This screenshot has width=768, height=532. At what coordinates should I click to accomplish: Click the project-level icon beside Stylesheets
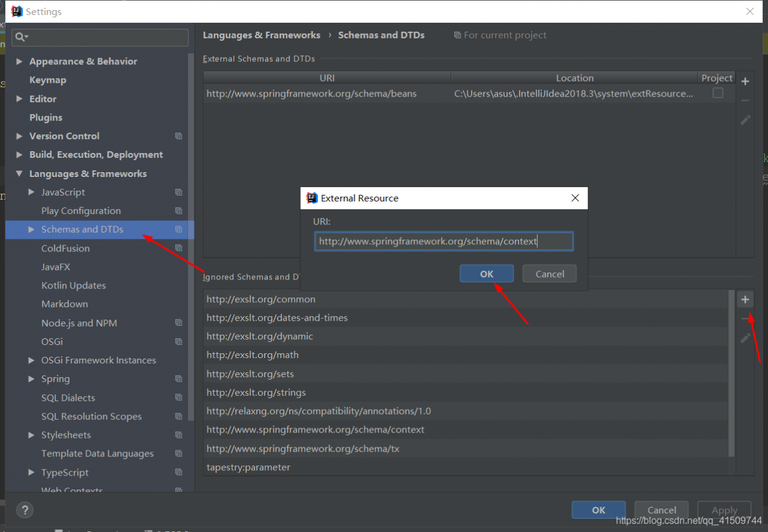pyautogui.click(x=178, y=435)
